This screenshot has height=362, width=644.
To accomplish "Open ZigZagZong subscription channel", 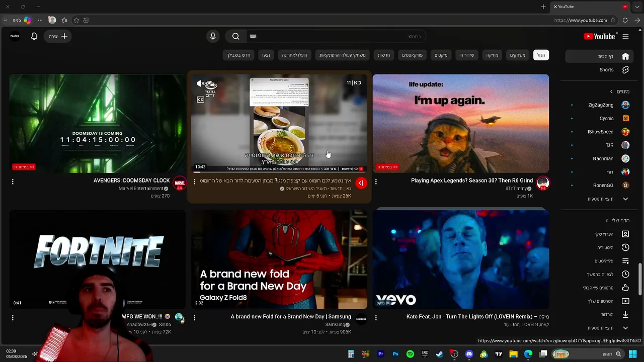I will coord(600,105).
